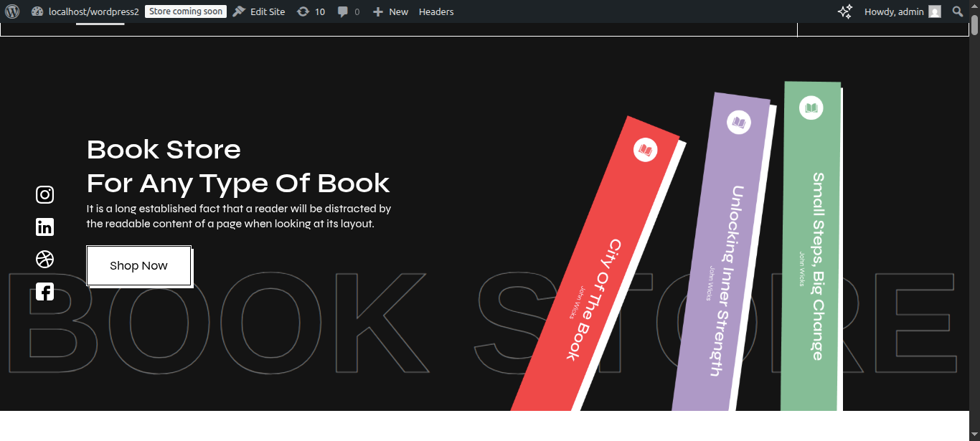Click the sparkle AI assistant icon
Viewport: 980px width, 441px height.
tap(845, 11)
